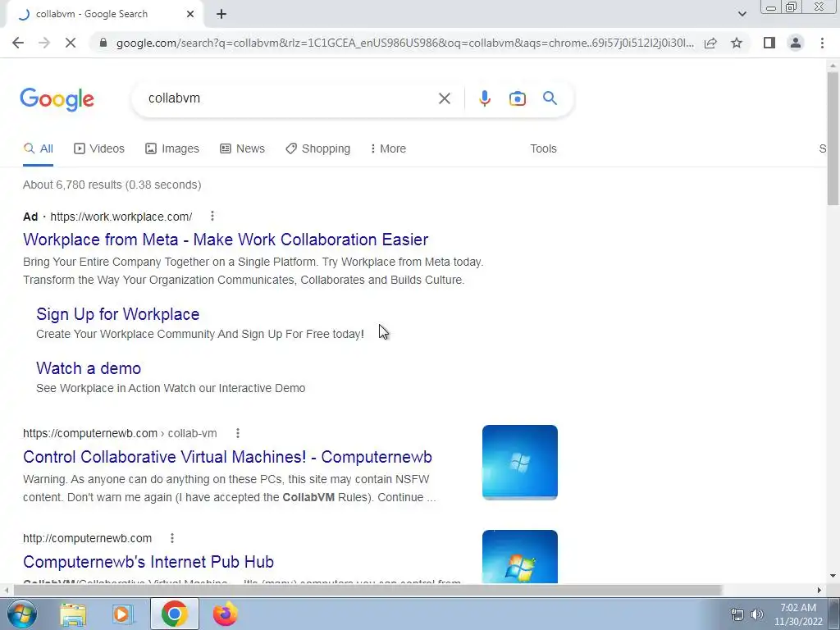Share this page from the address bar
840x630 pixels.
pyautogui.click(x=710, y=43)
